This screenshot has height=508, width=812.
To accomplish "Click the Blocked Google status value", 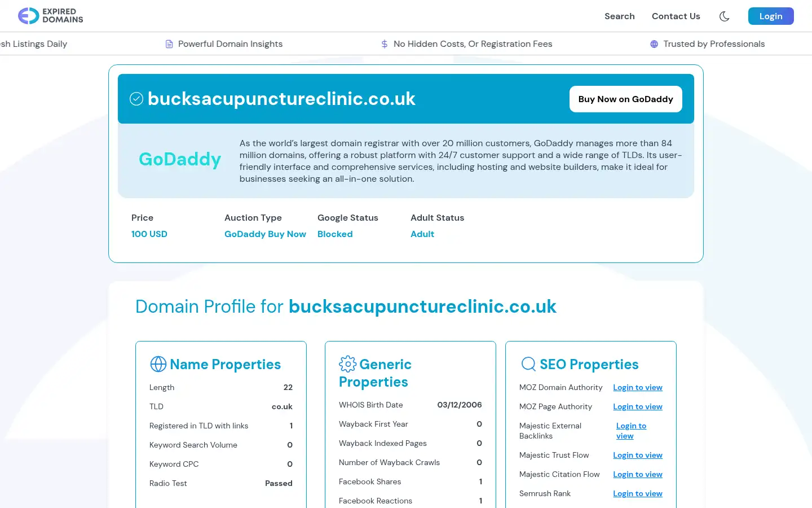I will click(x=335, y=234).
